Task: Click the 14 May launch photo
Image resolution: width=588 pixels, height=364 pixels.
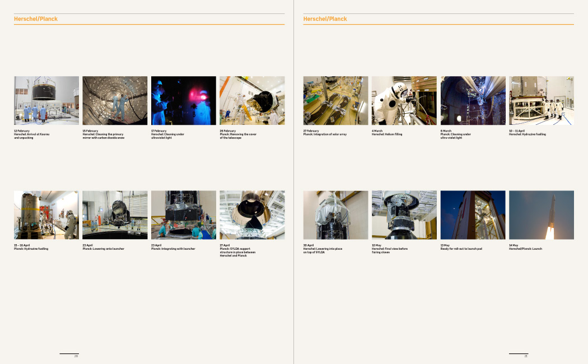Action: 542,215
